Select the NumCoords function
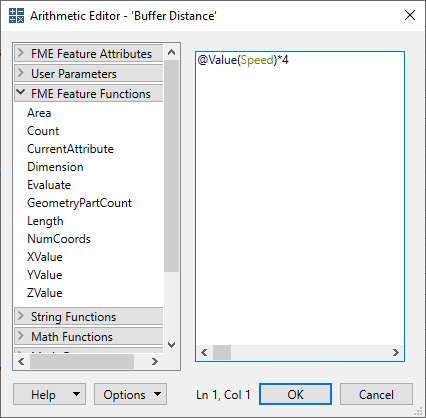This screenshot has height=418, width=426. [59, 239]
